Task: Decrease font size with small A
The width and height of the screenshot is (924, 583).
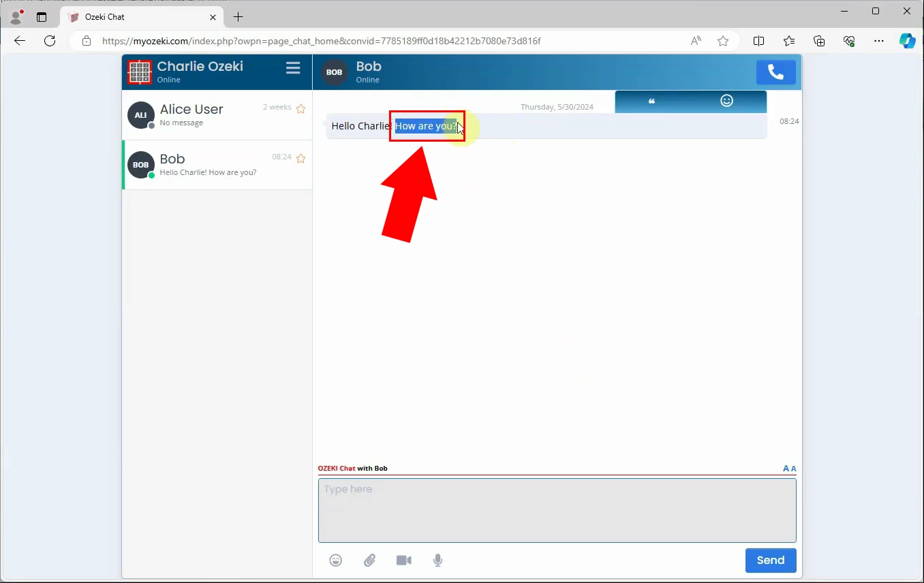Action: [x=794, y=469]
